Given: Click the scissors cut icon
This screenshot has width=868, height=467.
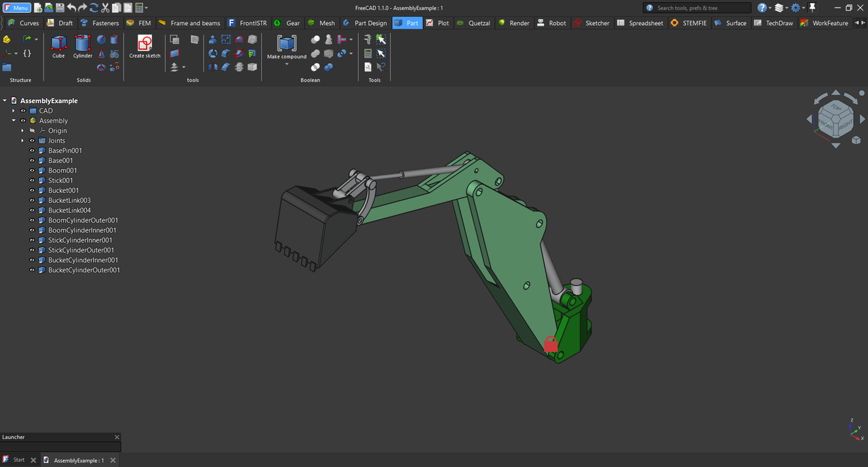Looking at the screenshot, I should tap(105, 7).
